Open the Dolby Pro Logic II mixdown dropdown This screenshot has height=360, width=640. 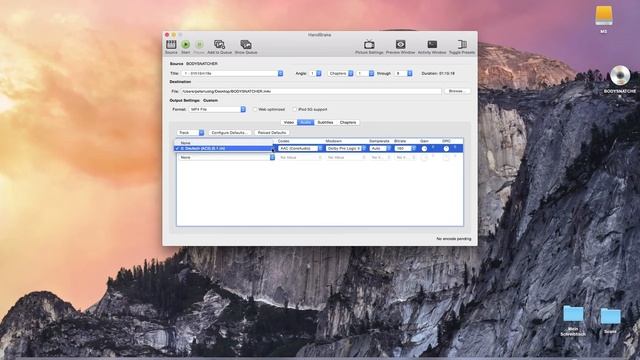coord(346,149)
